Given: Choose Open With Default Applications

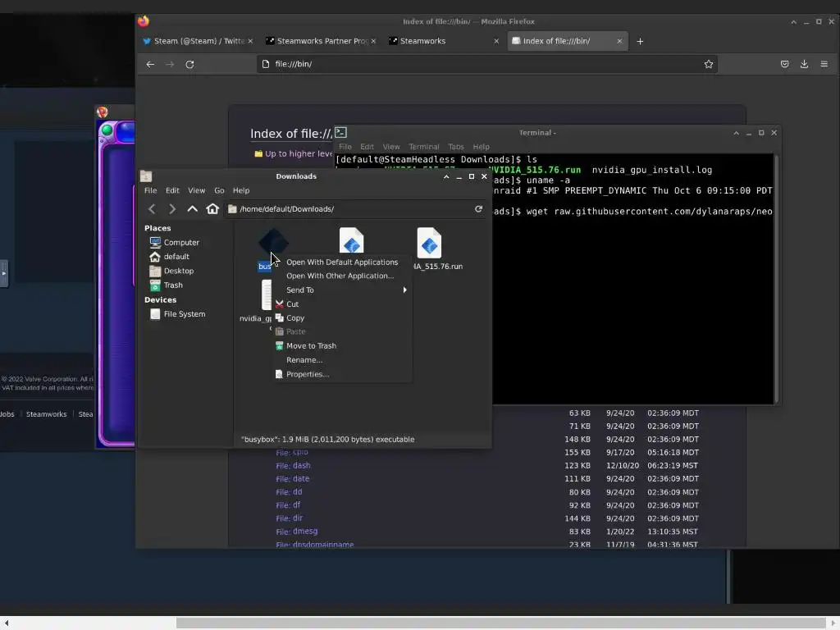Looking at the screenshot, I should coord(342,262).
